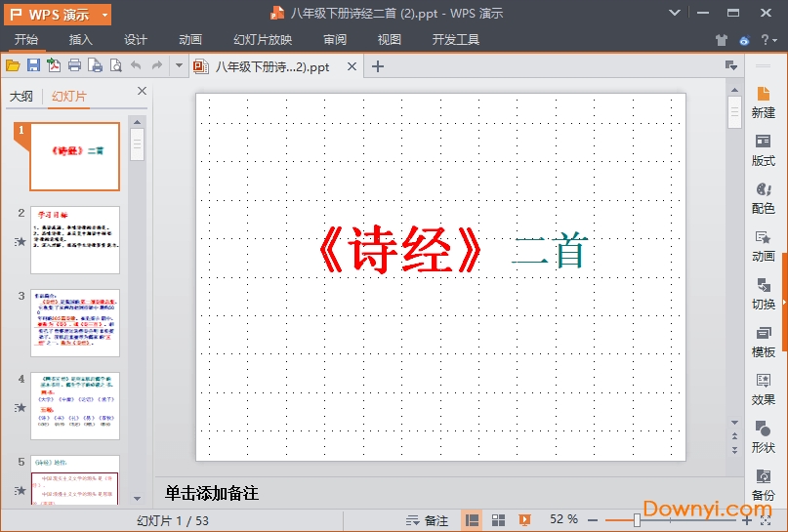Click the Print icon
Screen dimensions: 788x532
tap(74, 65)
